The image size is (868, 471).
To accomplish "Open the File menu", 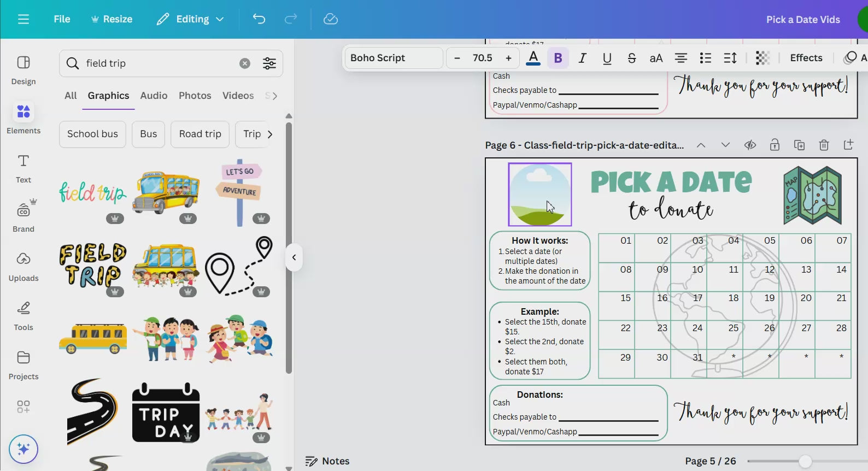I will point(62,19).
